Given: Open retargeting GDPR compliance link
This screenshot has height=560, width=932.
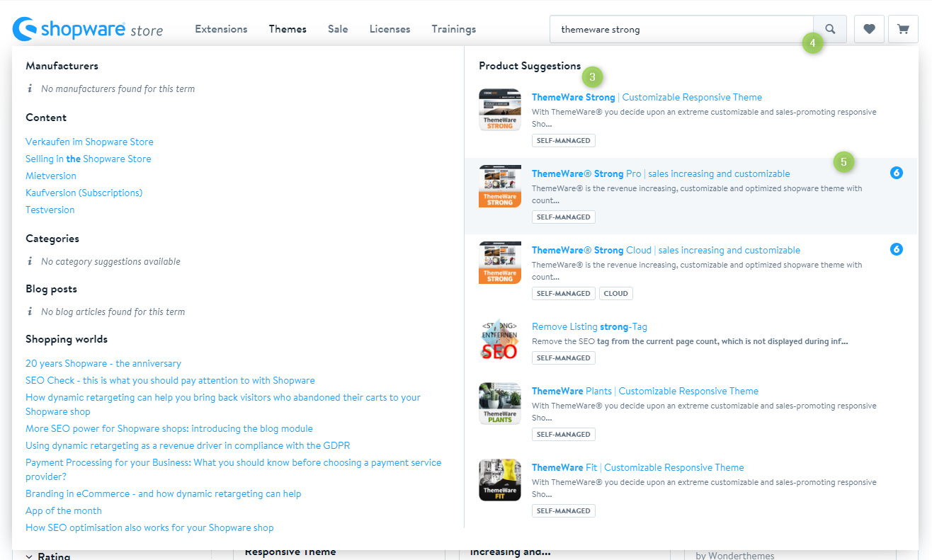Looking at the screenshot, I should (x=188, y=445).
